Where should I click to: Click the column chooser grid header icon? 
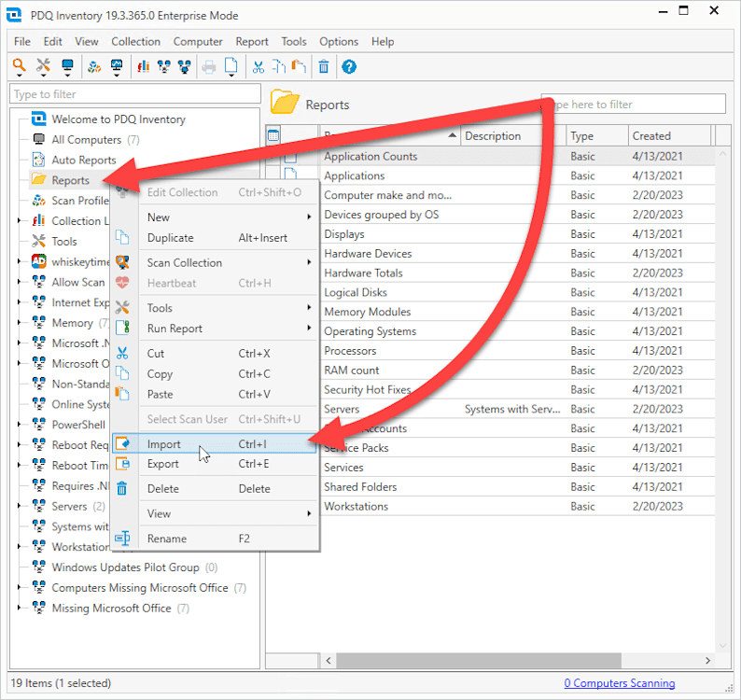click(x=273, y=135)
